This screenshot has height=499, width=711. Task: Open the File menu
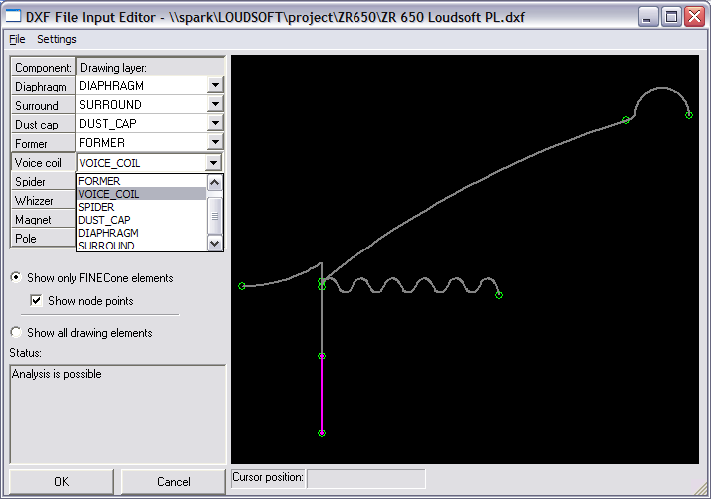pyautogui.click(x=17, y=39)
